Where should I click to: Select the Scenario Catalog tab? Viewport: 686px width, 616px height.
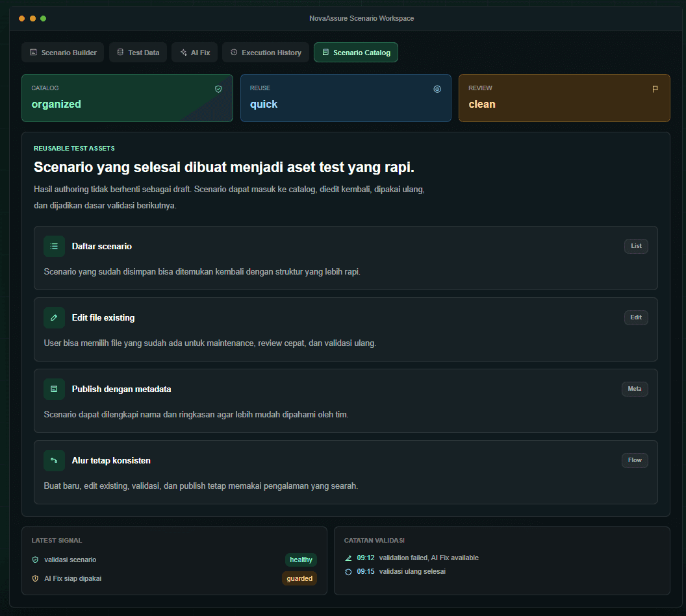click(x=356, y=53)
